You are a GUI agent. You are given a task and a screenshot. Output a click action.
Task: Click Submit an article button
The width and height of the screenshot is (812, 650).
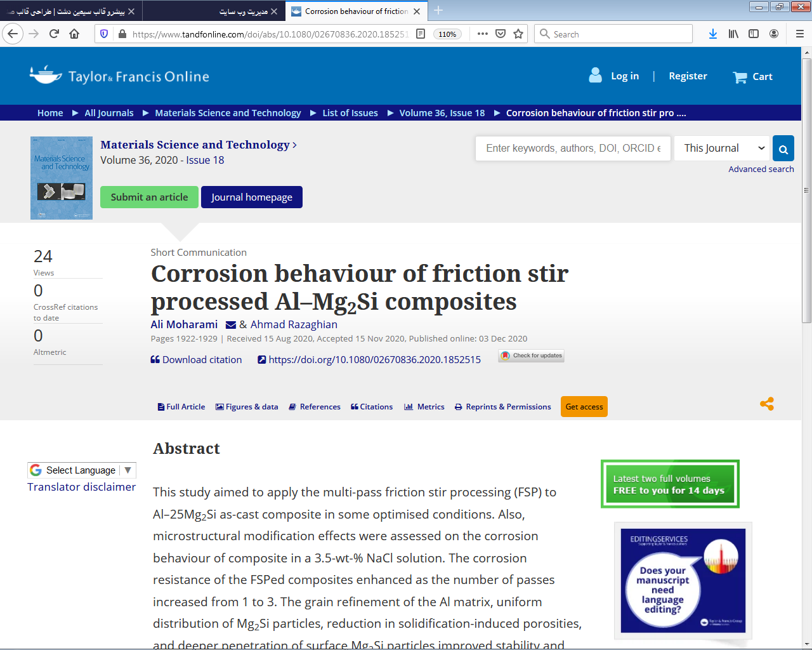click(x=149, y=197)
